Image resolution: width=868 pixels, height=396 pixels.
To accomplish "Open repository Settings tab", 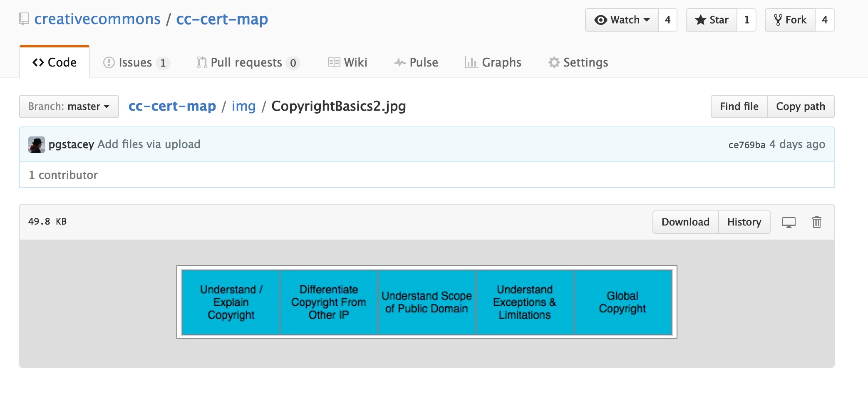I will (x=578, y=62).
